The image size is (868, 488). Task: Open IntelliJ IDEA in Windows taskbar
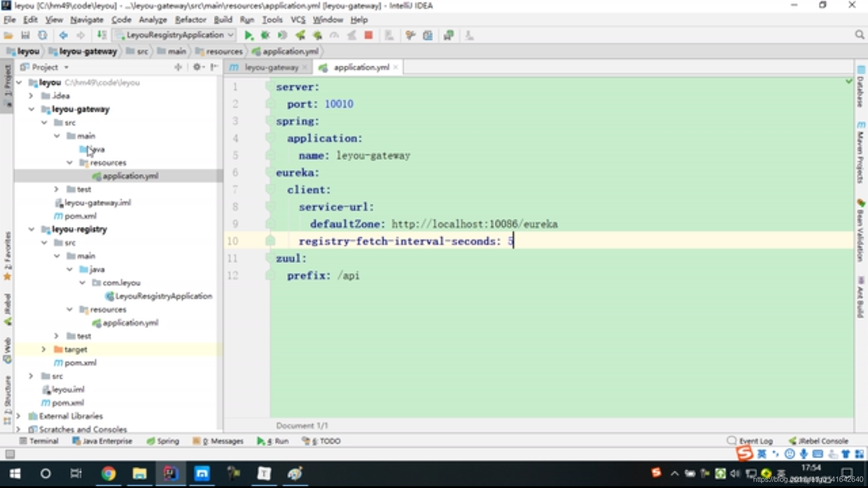click(170, 473)
